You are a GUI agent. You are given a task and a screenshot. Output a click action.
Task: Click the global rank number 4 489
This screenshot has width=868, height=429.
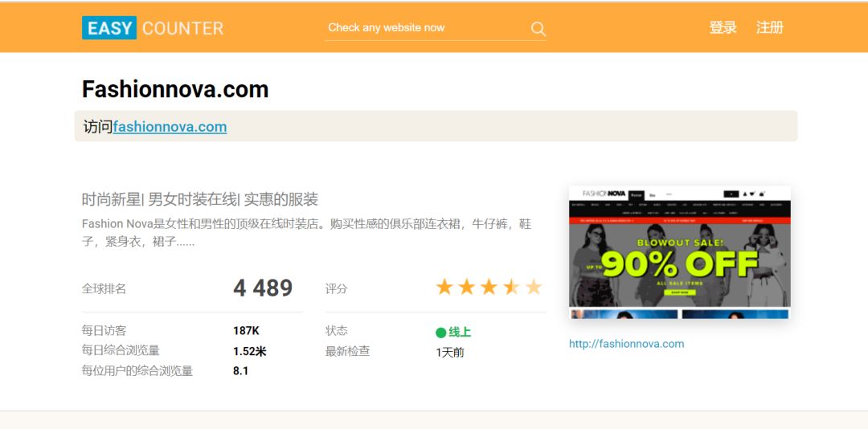click(x=263, y=288)
